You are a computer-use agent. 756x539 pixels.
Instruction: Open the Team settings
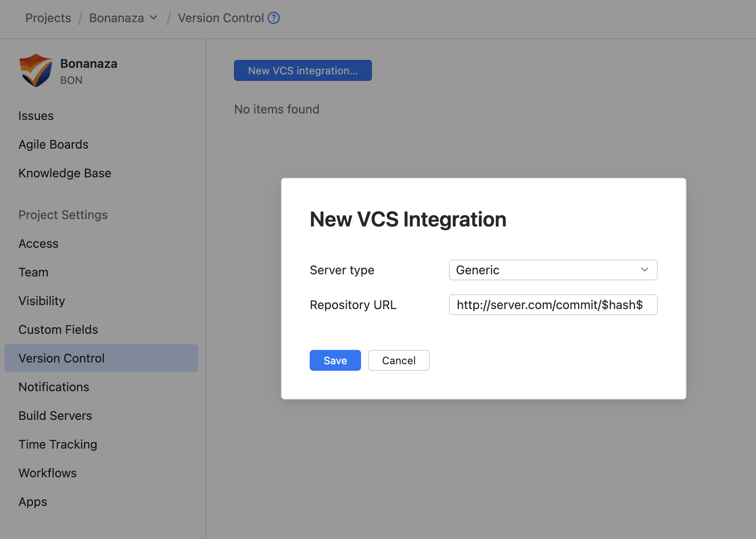[x=33, y=272]
